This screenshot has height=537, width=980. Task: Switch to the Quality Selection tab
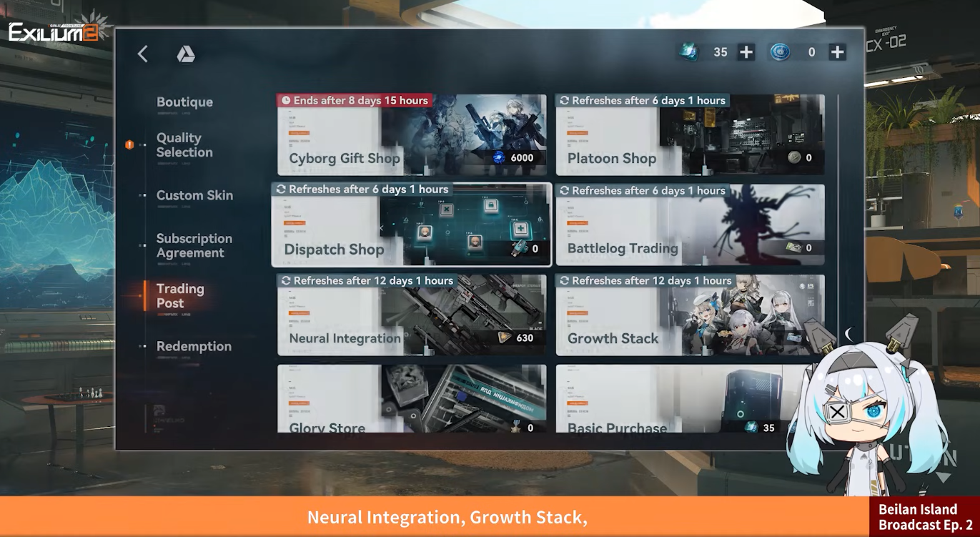(x=184, y=145)
